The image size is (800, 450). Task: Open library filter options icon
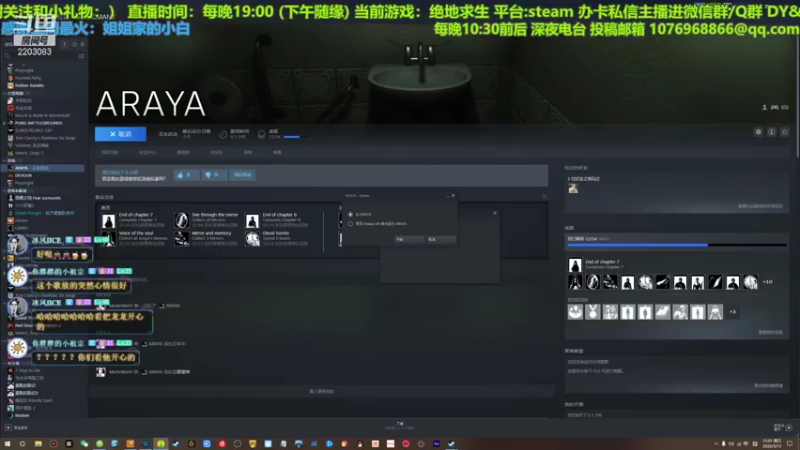click(81, 56)
